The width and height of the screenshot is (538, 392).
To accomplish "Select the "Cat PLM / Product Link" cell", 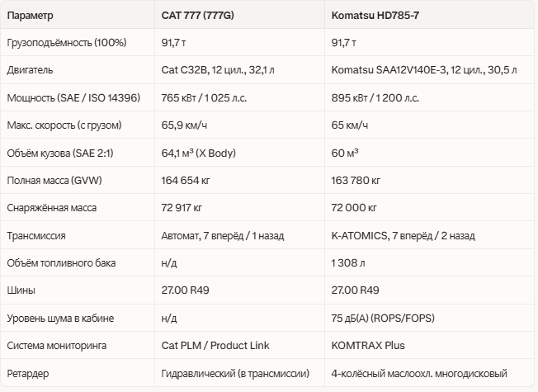I will click(215, 345).
